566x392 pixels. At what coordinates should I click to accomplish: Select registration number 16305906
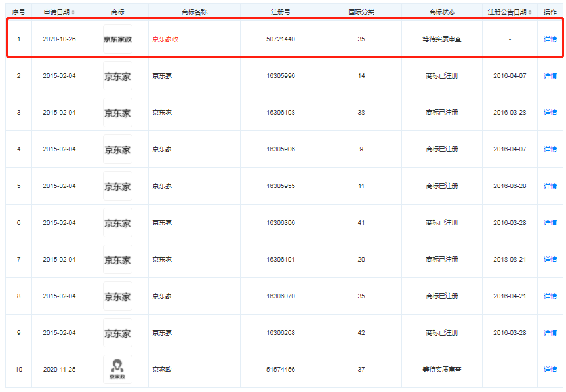click(281, 149)
